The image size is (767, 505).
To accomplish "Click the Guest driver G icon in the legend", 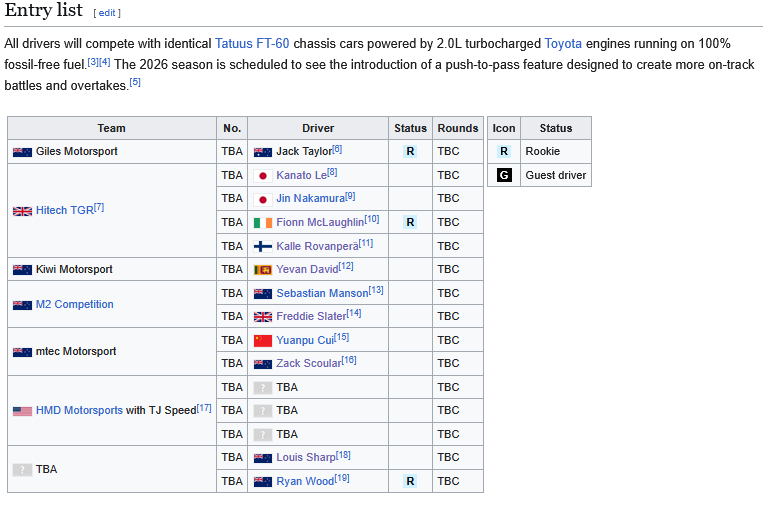I will pyautogui.click(x=504, y=175).
